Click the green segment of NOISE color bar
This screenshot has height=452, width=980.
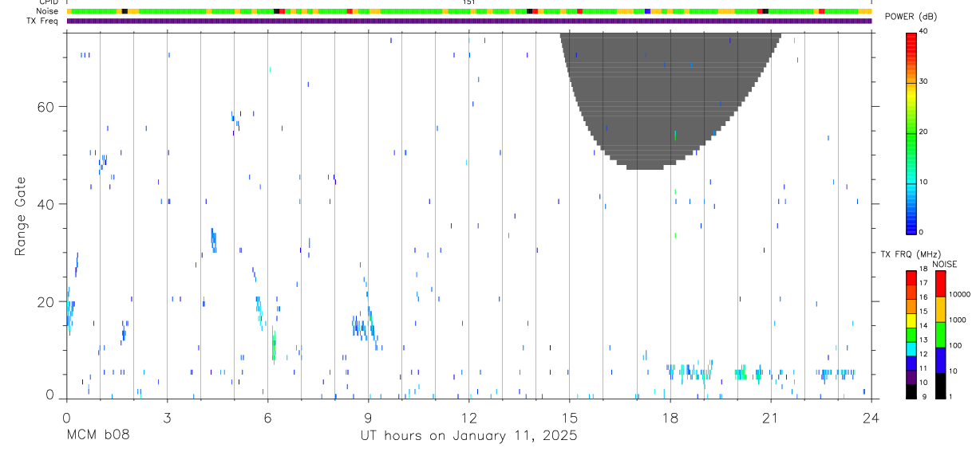tap(940, 335)
